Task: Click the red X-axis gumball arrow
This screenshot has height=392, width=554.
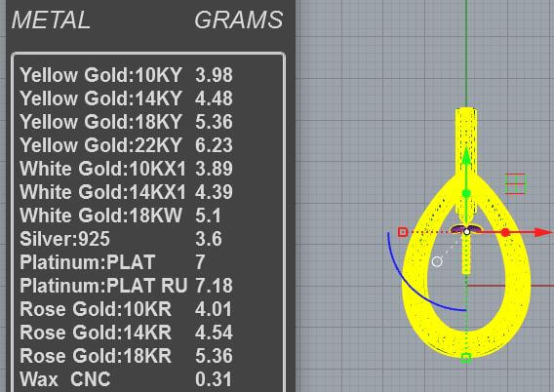Action: (x=542, y=232)
